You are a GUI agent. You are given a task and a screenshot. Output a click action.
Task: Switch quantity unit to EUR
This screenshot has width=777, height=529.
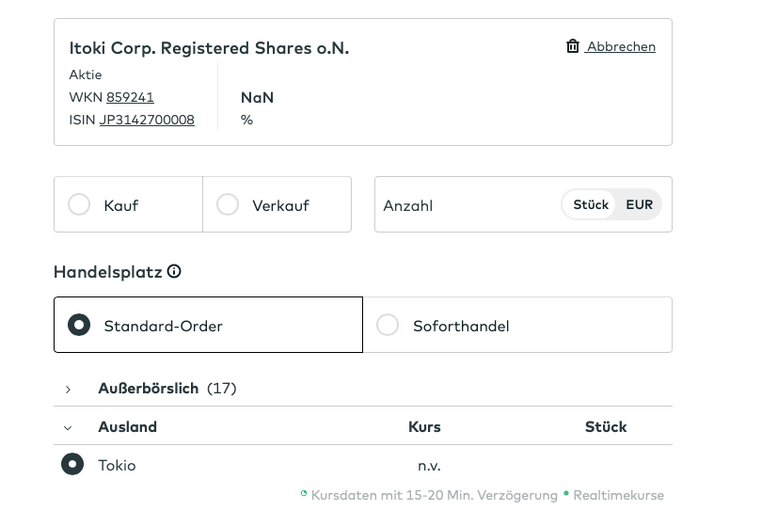coord(639,205)
